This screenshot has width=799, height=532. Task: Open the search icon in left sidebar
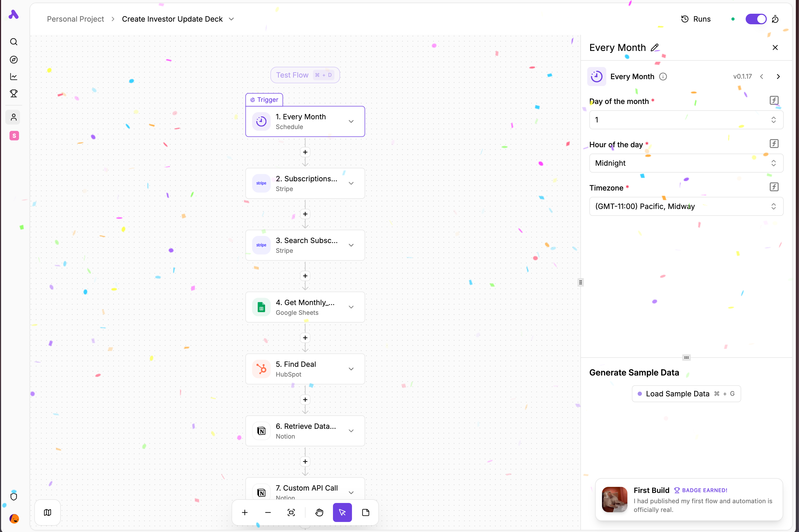[13, 42]
